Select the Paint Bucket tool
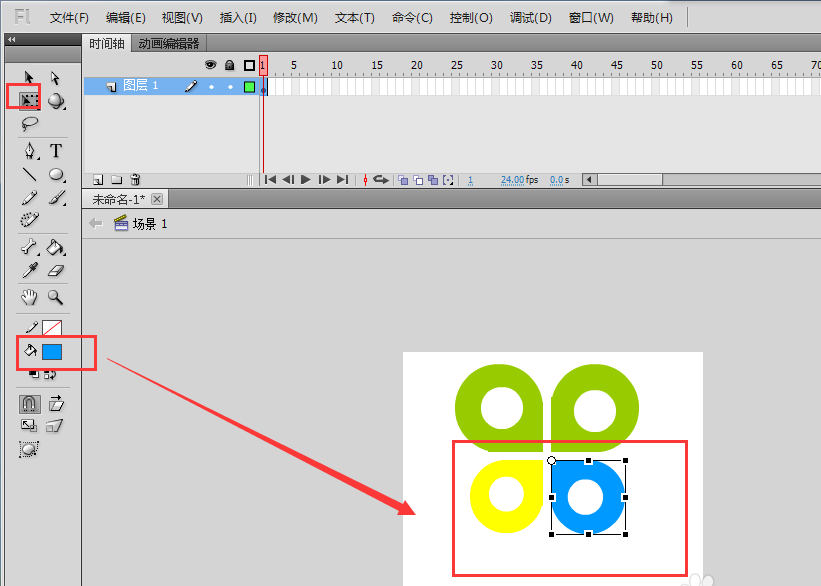The image size is (821, 586). click(56, 247)
